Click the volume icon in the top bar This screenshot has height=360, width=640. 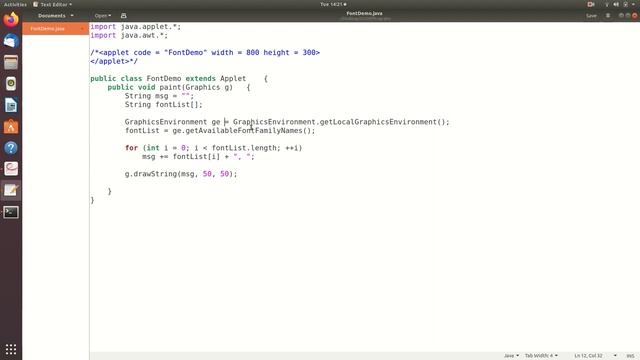(616, 4)
